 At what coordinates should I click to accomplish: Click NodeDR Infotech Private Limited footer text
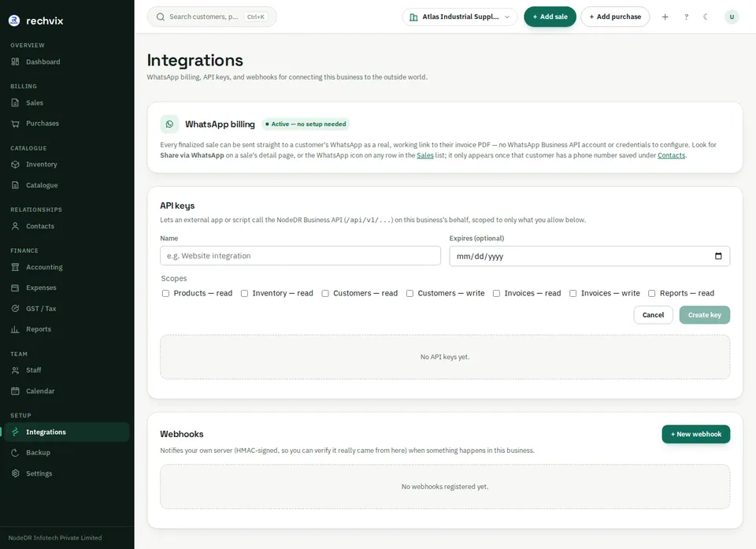pyautogui.click(x=55, y=538)
